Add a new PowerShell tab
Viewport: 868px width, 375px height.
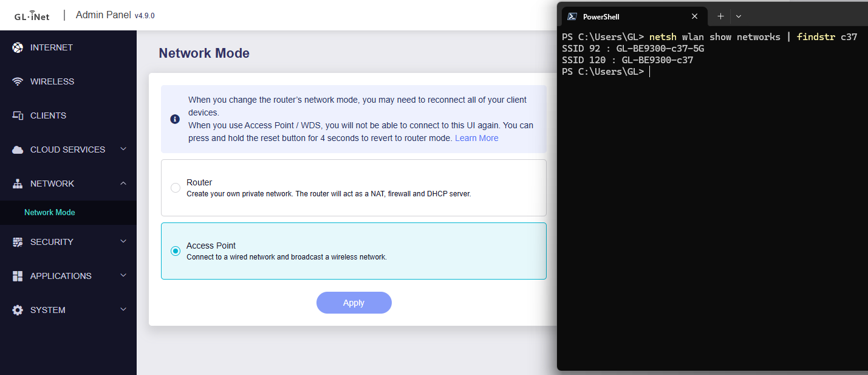click(720, 16)
